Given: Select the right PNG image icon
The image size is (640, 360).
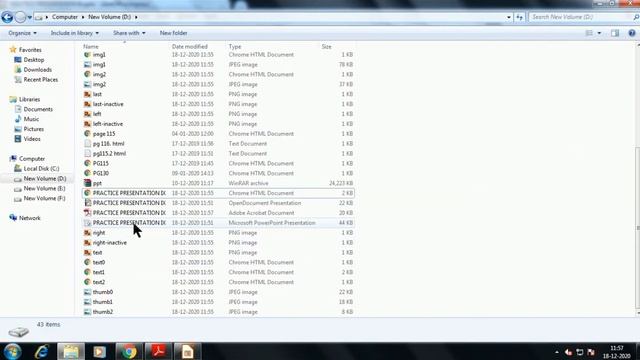Looking at the screenshot, I should coord(87,233).
